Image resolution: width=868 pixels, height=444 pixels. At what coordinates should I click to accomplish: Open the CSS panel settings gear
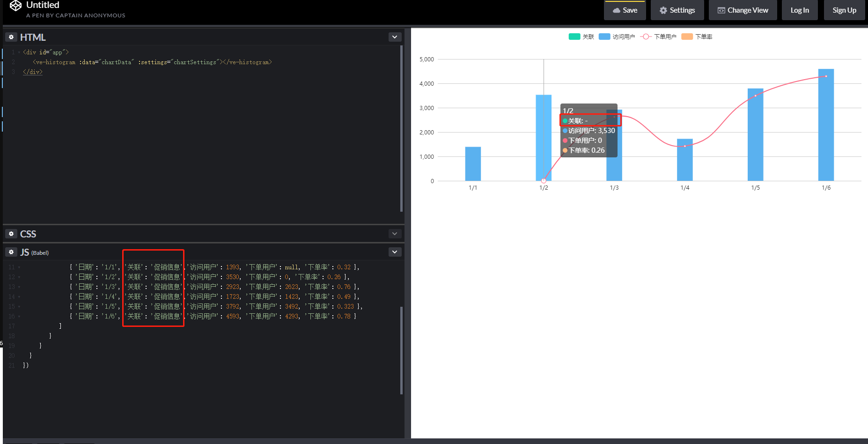(x=11, y=233)
